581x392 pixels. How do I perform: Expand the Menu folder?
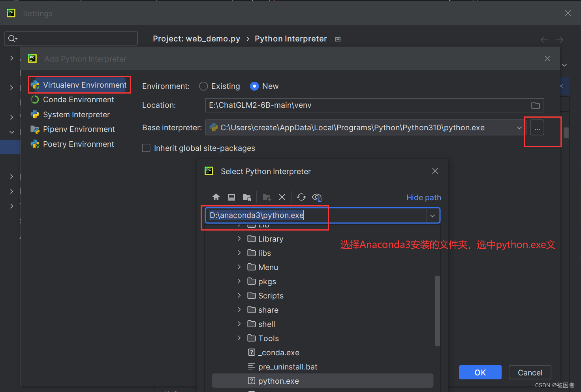239,267
